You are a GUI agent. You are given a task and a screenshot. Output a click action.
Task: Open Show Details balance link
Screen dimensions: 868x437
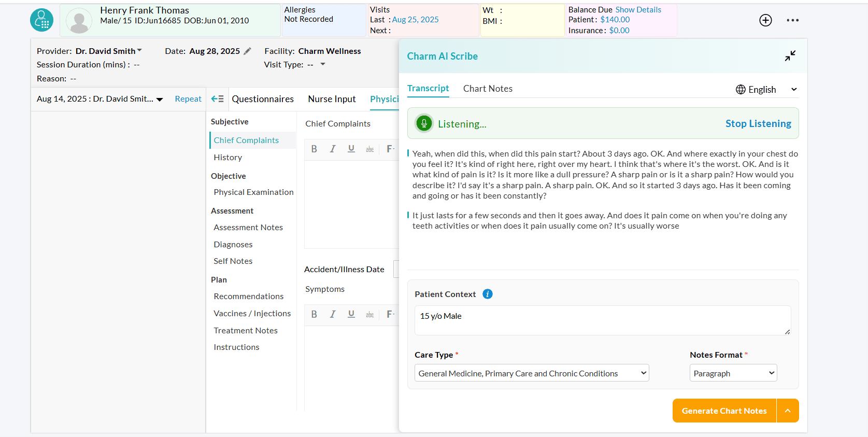tap(638, 10)
